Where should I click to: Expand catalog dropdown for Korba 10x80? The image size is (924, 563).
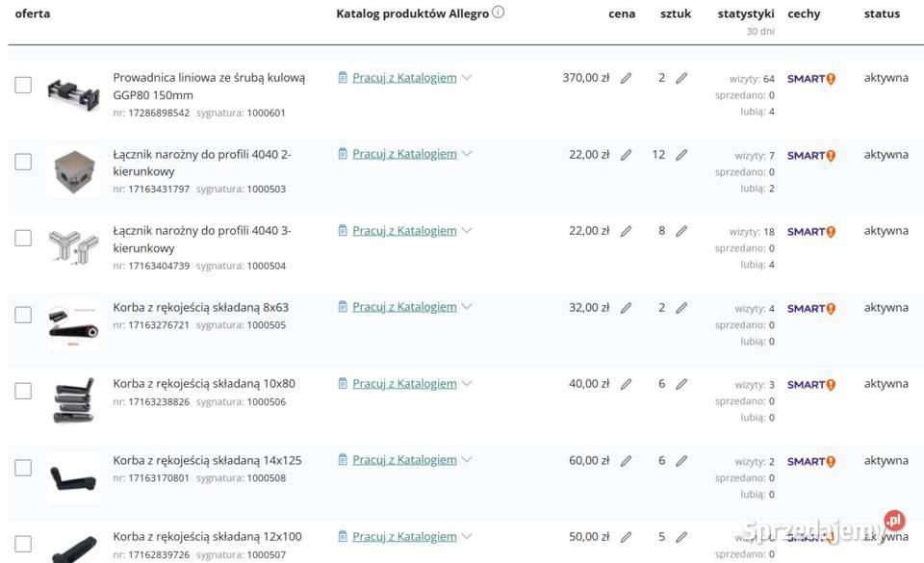[467, 384]
